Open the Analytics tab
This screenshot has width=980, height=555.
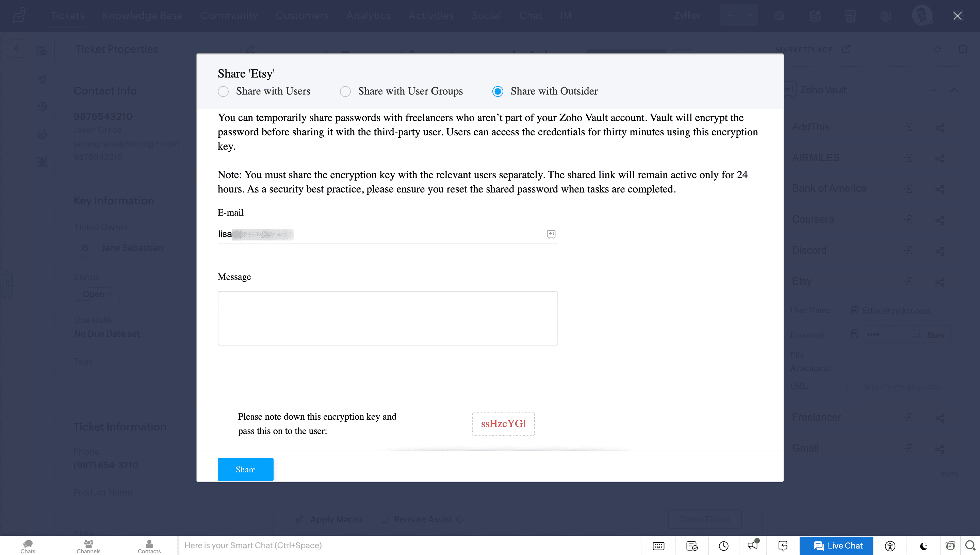[369, 16]
